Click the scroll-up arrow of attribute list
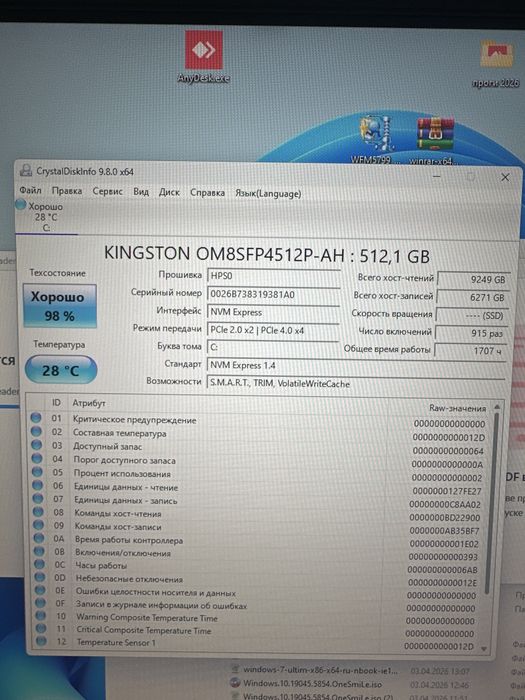The height and width of the screenshot is (700, 525). [497, 407]
